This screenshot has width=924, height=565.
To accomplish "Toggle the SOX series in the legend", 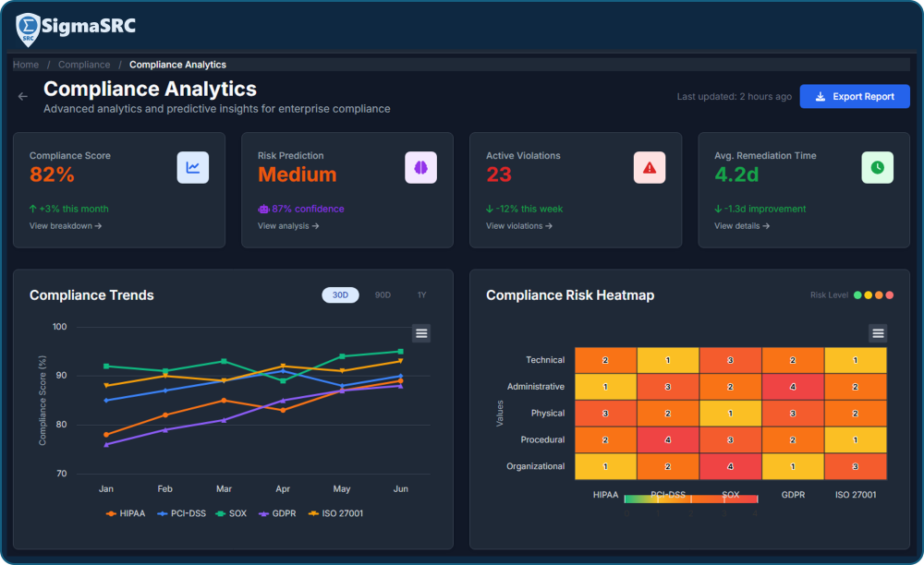I will coord(231,514).
